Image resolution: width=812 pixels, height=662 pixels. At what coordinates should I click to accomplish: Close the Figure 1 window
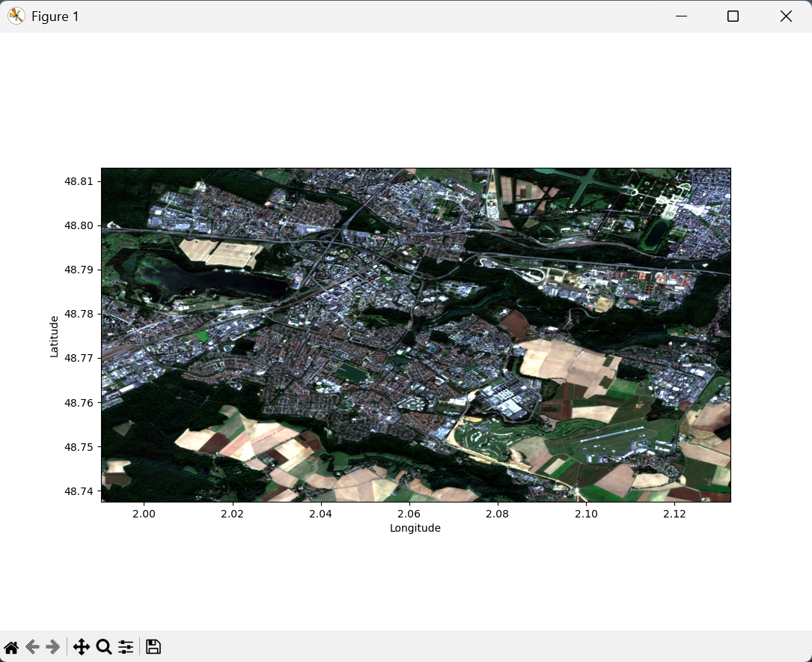pyautogui.click(x=786, y=16)
